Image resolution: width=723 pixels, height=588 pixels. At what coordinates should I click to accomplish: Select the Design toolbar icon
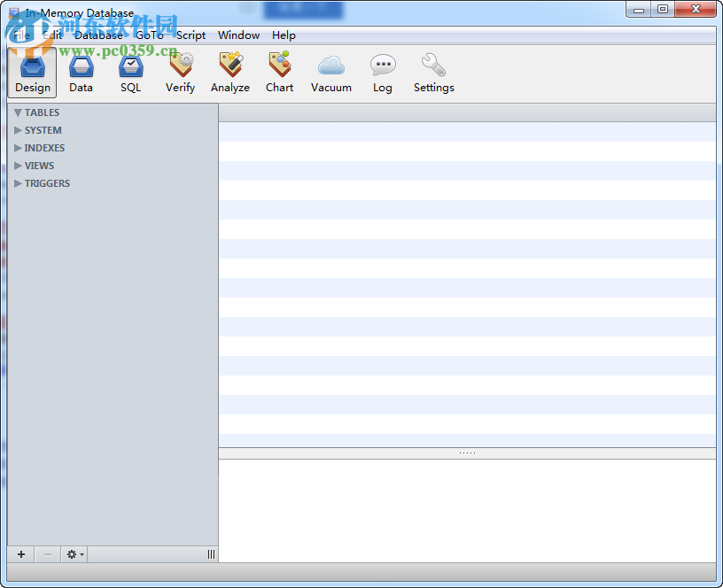coord(32,71)
